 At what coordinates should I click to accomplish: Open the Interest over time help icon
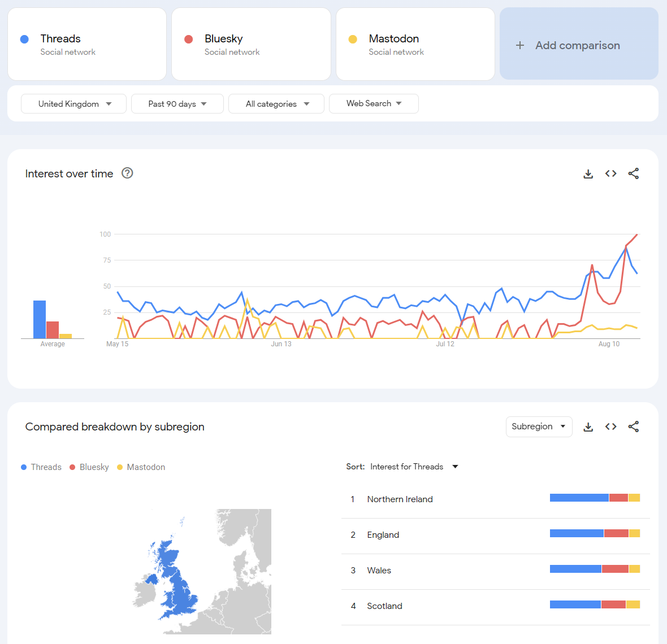click(127, 173)
